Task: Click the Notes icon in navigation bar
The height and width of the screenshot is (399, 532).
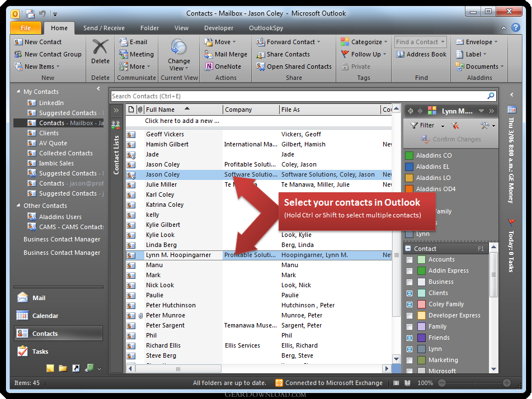Action: point(50,368)
